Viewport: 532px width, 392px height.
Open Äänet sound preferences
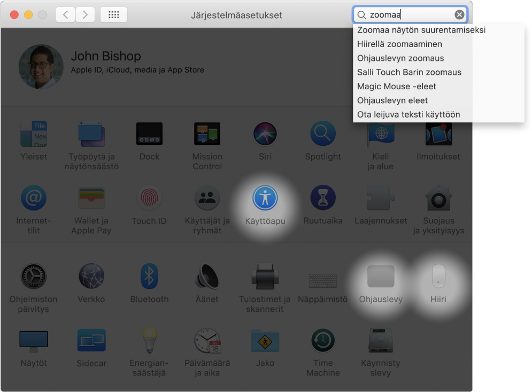point(207,276)
